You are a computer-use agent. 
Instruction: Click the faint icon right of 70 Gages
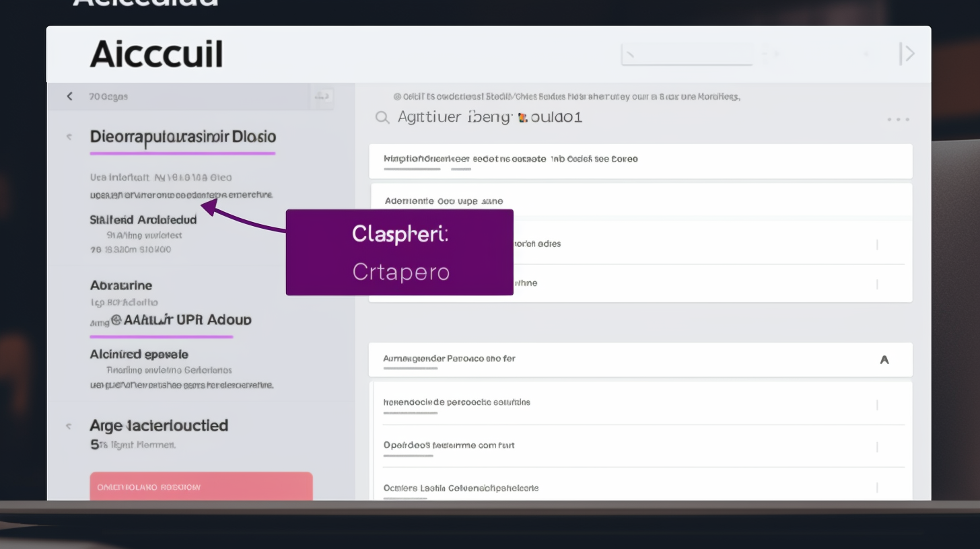pyautogui.click(x=323, y=97)
